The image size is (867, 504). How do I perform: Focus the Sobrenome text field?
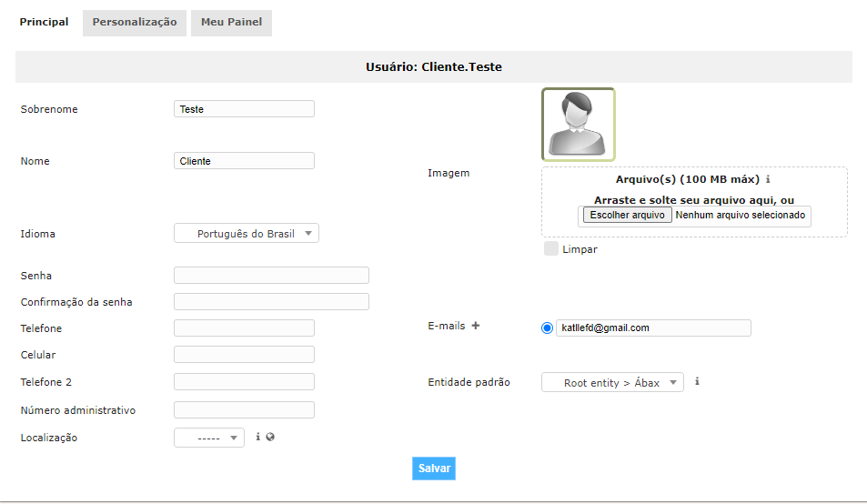pos(244,109)
